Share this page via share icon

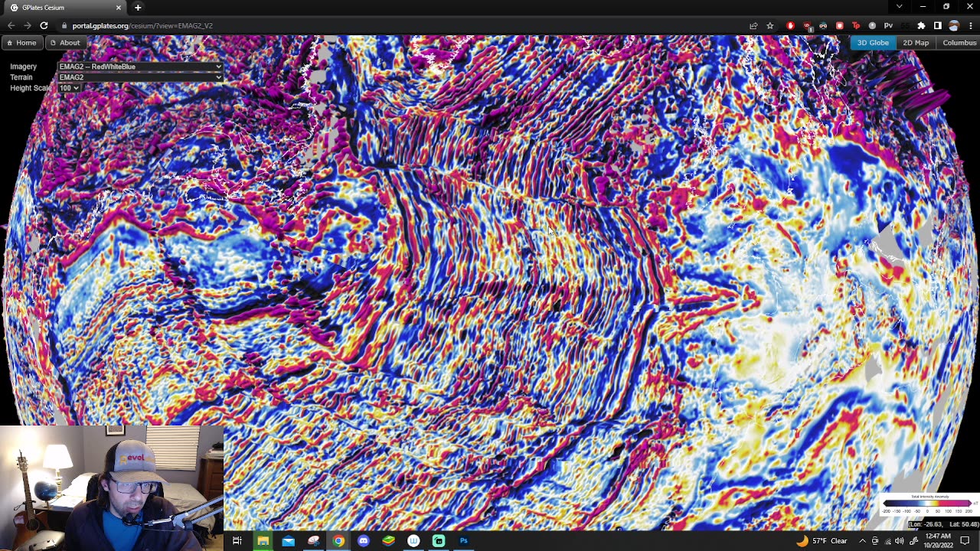click(x=753, y=26)
